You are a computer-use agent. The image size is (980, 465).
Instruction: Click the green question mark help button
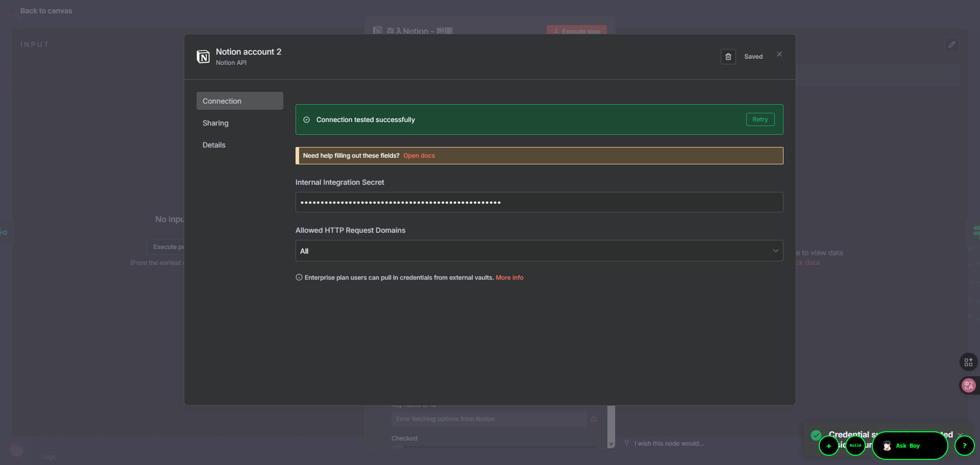coord(964,446)
